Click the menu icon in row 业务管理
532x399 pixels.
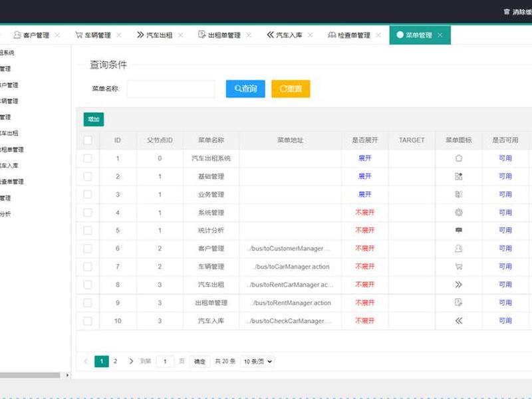[x=458, y=194]
